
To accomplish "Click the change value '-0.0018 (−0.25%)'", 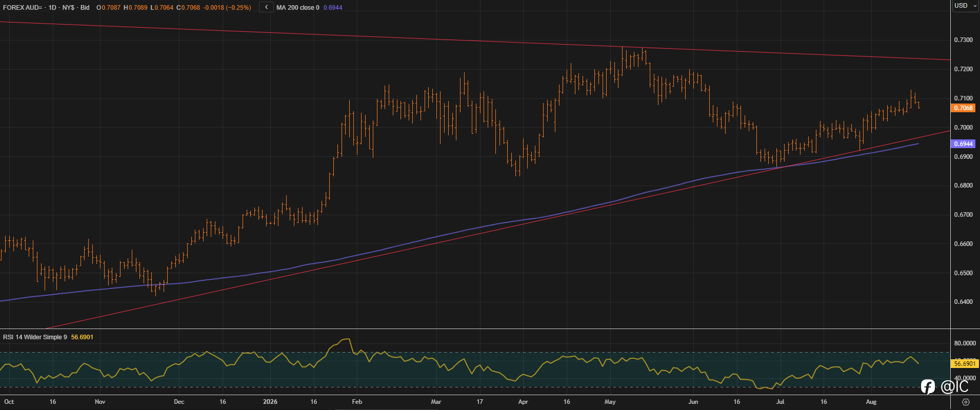I will coord(227,8).
